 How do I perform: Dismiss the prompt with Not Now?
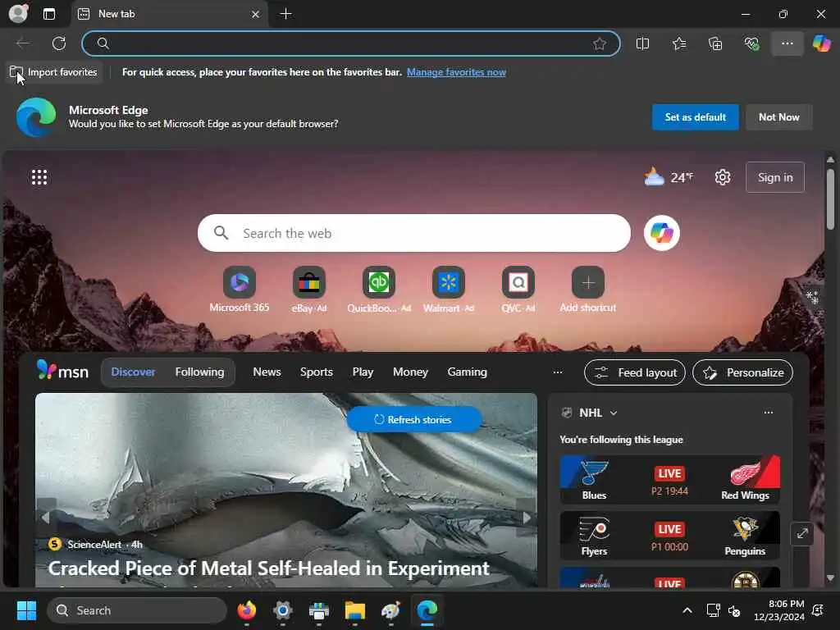[x=778, y=116]
